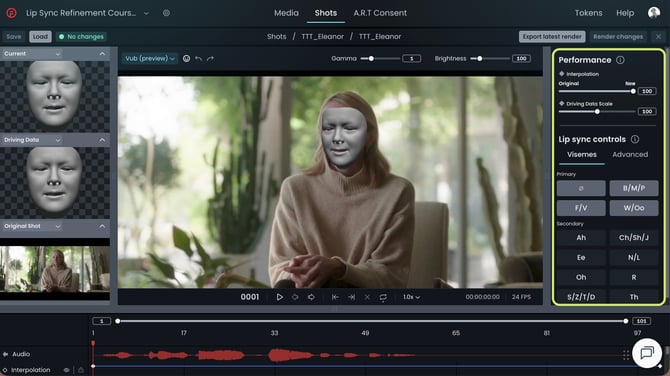Select the Ee viseme
Screen dimensions: 670x376
click(x=581, y=257)
